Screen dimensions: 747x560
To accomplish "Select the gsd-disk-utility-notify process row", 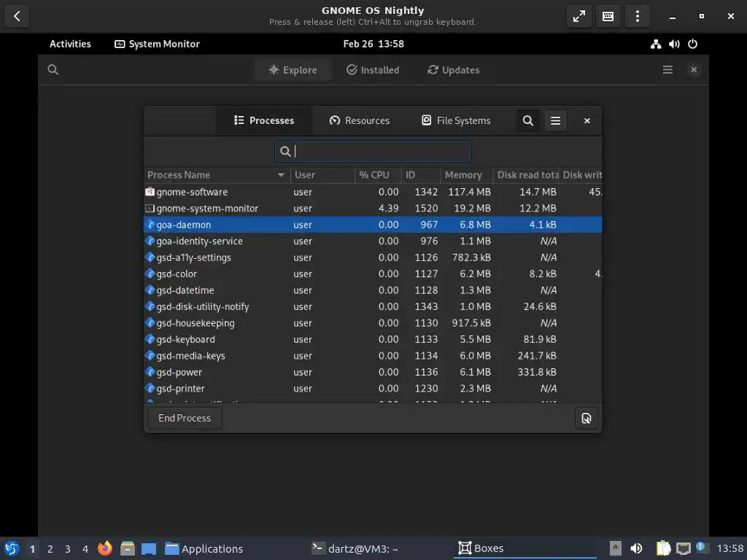I will click(373, 307).
